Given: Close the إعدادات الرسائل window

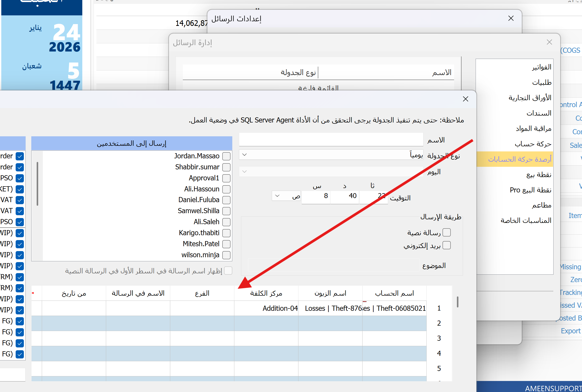Looking at the screenshot, I should (511, 18).
